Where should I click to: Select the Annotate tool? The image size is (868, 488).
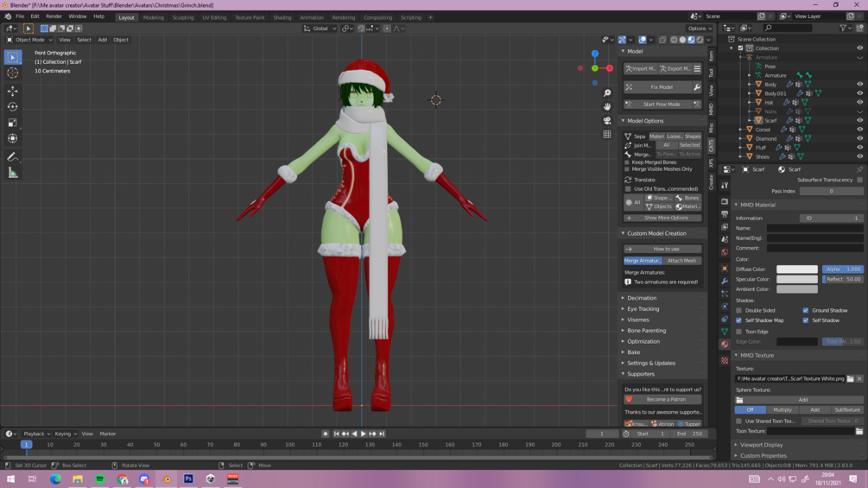(x=13, y=157)
